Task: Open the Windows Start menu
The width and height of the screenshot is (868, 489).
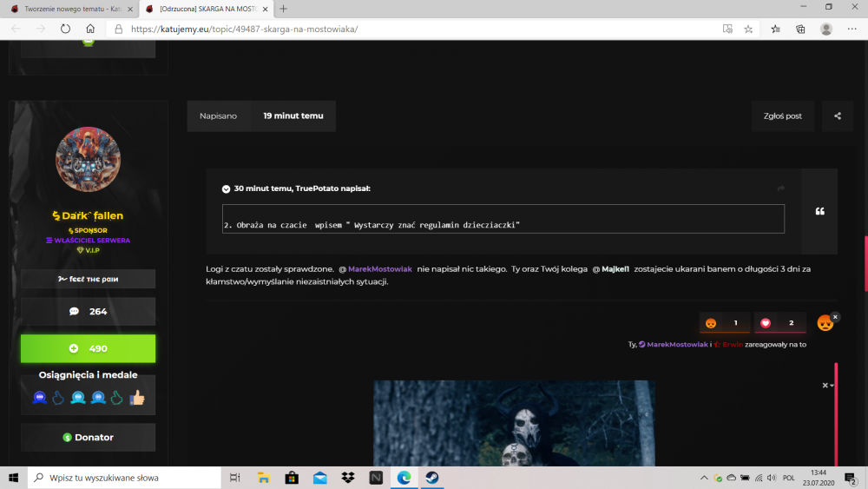Action: click(x=14, y=478)
